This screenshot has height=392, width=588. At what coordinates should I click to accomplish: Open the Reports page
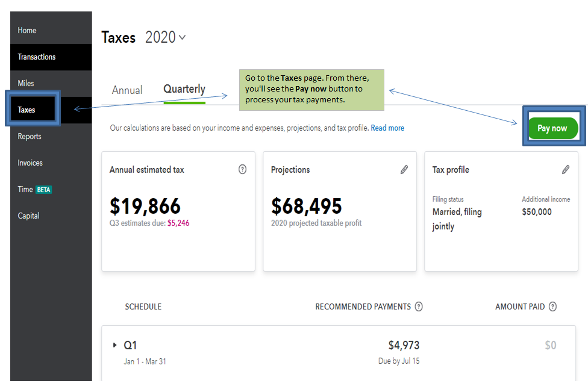pos(29,136)
